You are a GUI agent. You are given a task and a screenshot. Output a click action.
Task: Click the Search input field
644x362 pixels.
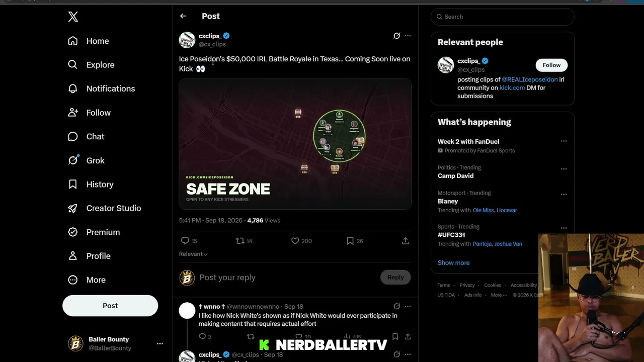502,17
